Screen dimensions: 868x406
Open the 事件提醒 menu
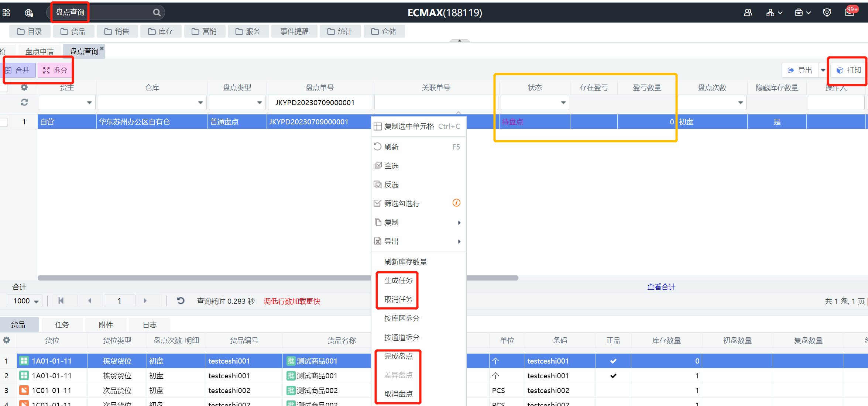(x=294, y=31)
